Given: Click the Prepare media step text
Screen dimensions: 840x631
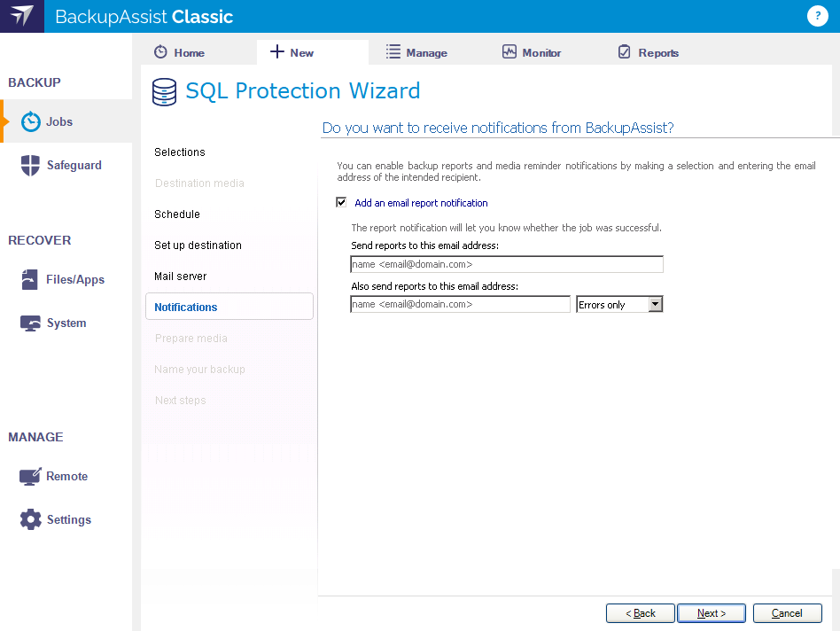Looking at the screenshot, I should click(x=191, y=339).
